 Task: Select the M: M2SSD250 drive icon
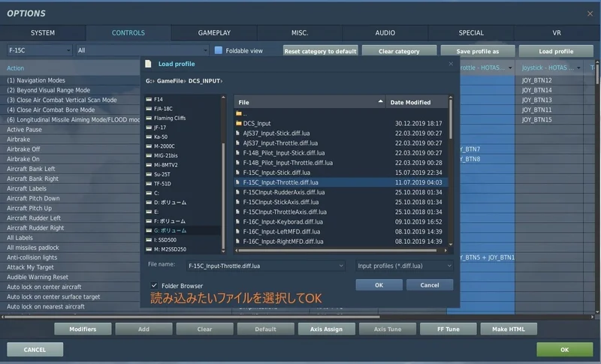point(149,248)
